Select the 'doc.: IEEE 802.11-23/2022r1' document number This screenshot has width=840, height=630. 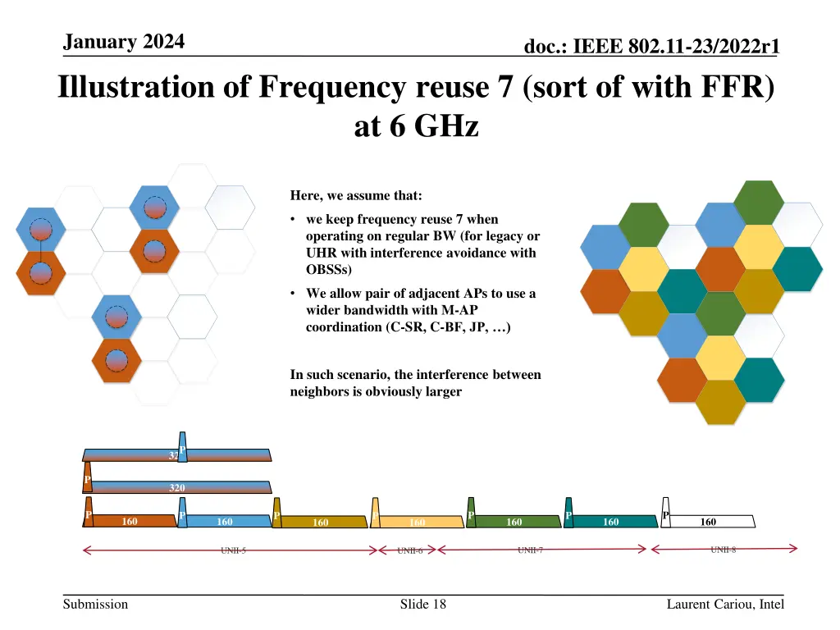coord(651,46)
